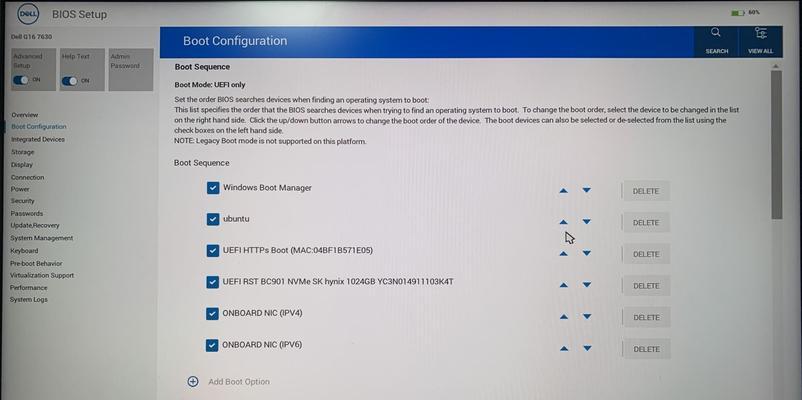Open Storage section
This screenshot has height=400, width=802.
point(23,152)
